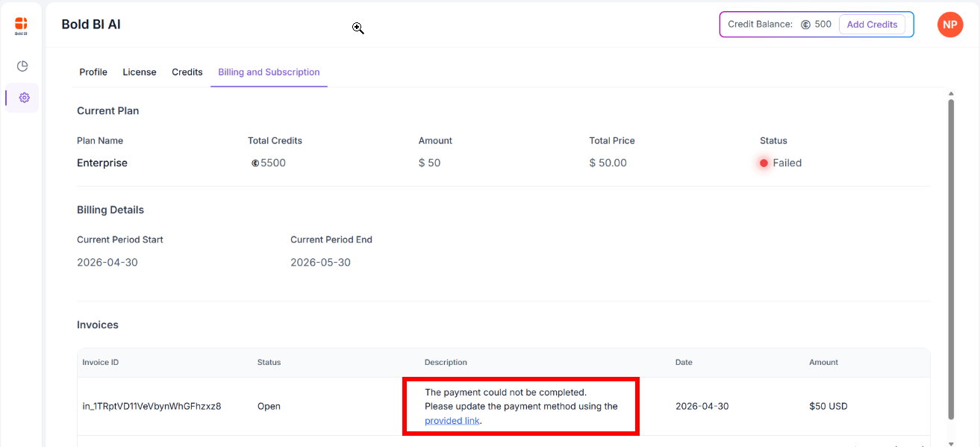
Task: Click invoice ID in_1TRptVD11VeVbynWhGFhzxz8
Action: click(x=152, y=407)
